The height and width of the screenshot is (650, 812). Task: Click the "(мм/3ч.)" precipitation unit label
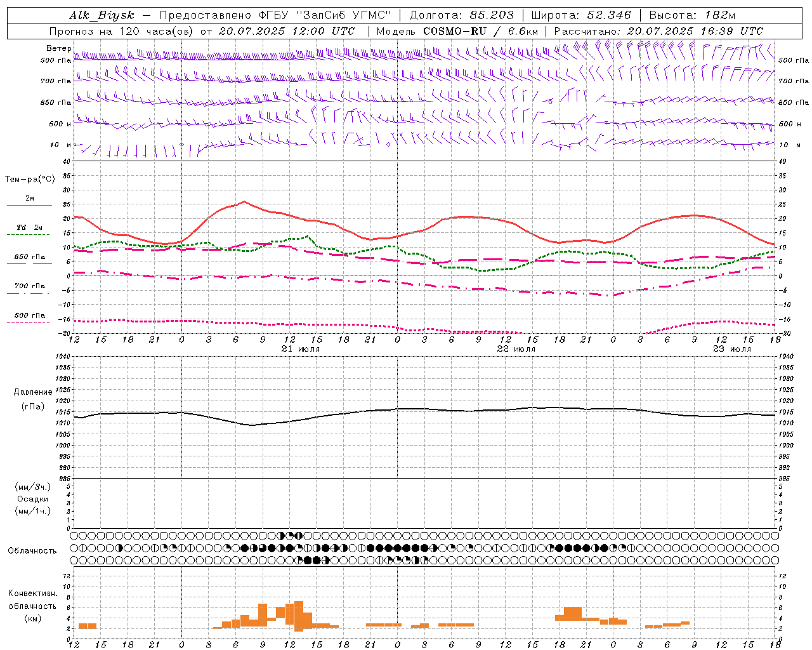33,487
